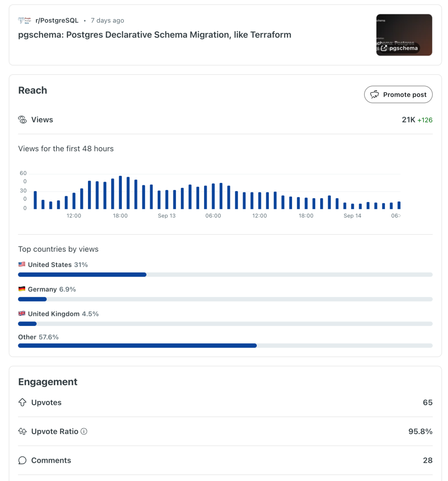
Task: Click the United States flag icon
Action: coord(22,264)
